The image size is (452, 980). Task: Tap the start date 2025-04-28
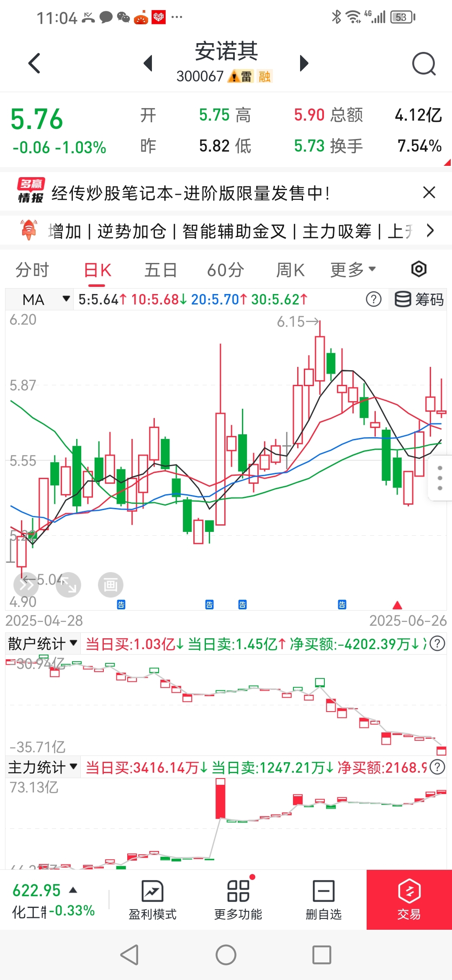point(44,621)
